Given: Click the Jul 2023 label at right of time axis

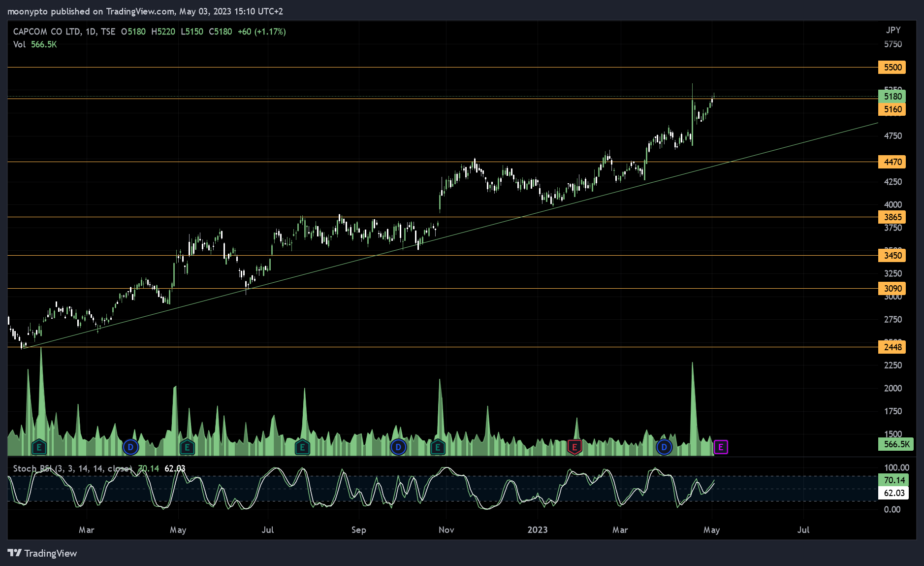Looking at the screenshot, I should pyautogui.click(x=803, y=530).
